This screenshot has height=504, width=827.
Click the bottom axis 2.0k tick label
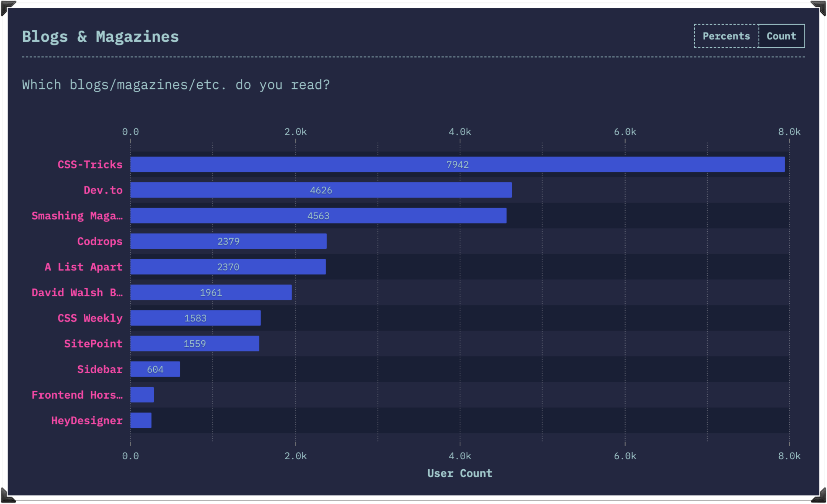tap(295, 456)
